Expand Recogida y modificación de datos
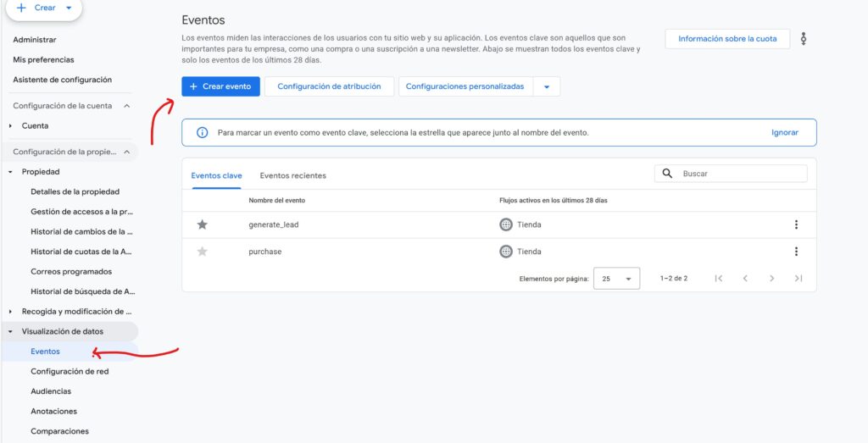 point(10,312)
